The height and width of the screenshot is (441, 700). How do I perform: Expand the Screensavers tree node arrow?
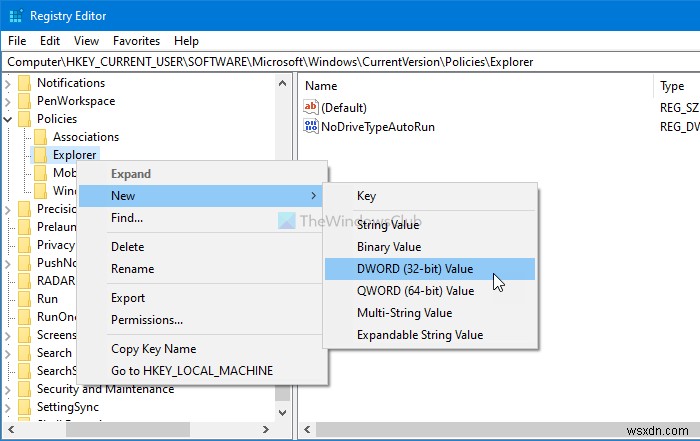8,335
